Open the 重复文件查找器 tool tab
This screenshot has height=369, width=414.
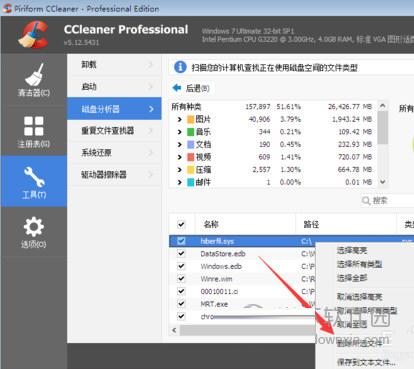(x=114, y=131)
